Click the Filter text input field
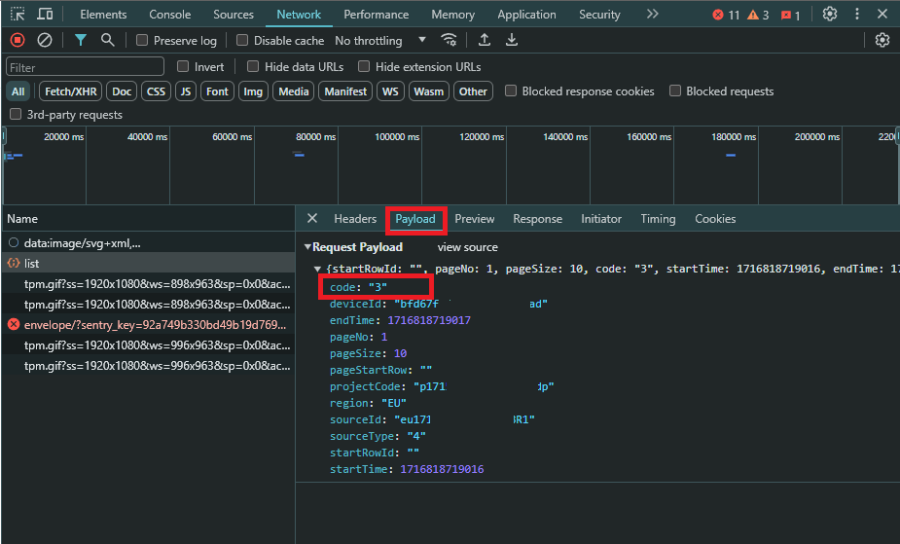The width and height of the screenshot is (900, 544). tap(85, 67)
